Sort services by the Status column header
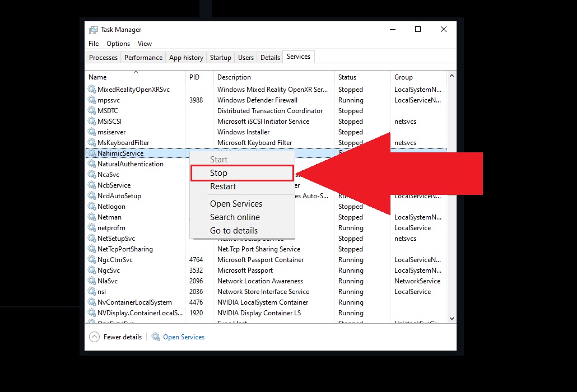 [x=347, y=77]
